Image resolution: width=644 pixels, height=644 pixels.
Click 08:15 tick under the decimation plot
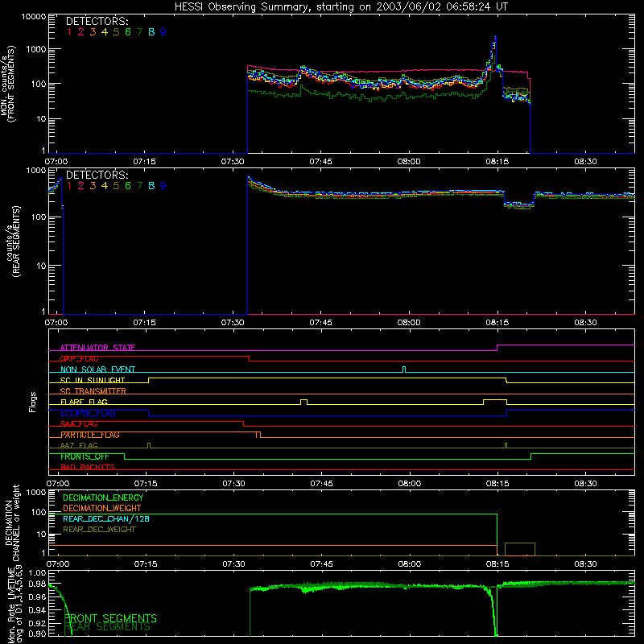497,564
